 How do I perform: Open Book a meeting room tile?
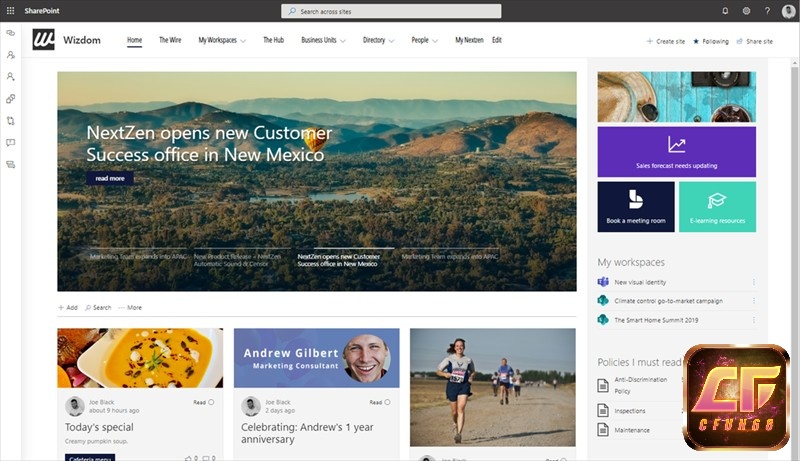[x=636, y=207]
